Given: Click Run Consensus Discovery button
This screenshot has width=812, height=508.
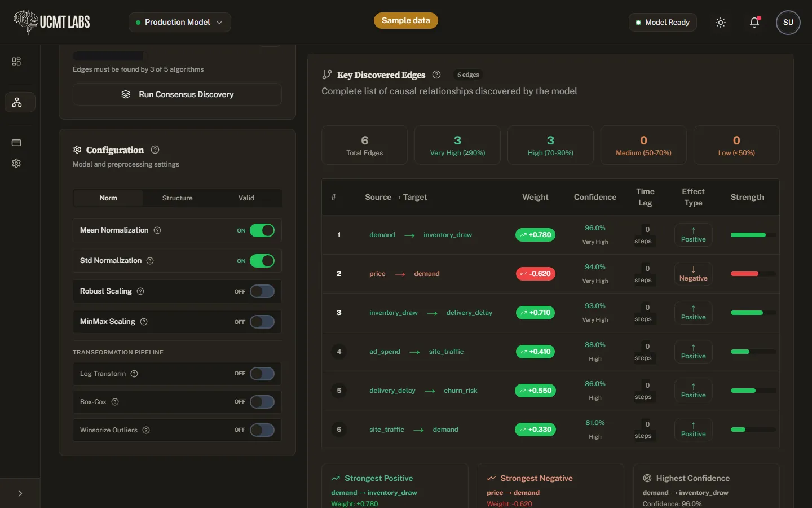Looking at the screenshot, I should click(177, 94).
